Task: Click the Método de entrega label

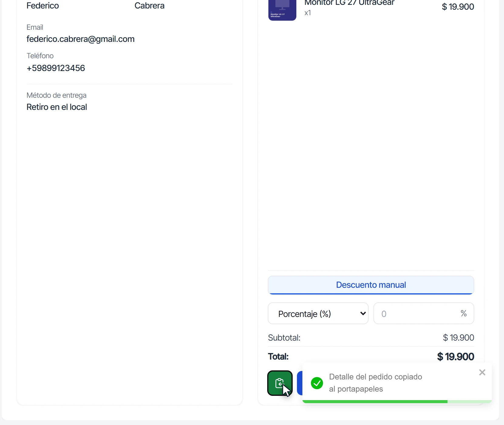Action: [56, 95]
